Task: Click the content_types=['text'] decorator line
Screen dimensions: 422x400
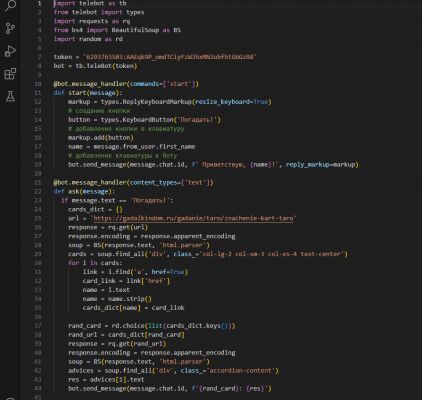Action: point(133,183)
